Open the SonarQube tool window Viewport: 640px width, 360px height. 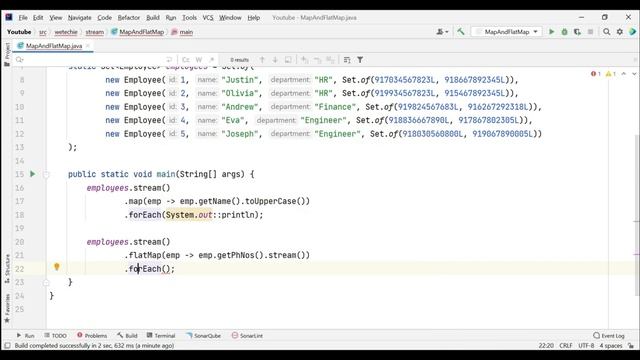tap(203, 336)
